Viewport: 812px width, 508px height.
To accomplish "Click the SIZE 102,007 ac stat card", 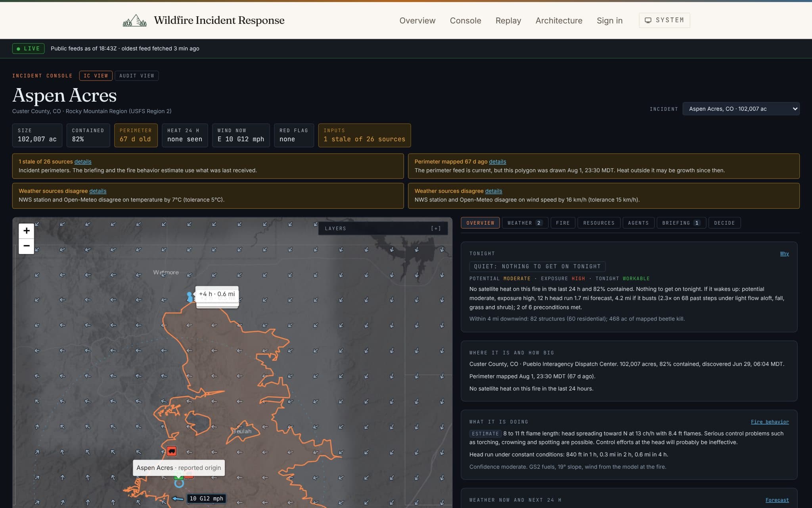I will tap(37, 135).
